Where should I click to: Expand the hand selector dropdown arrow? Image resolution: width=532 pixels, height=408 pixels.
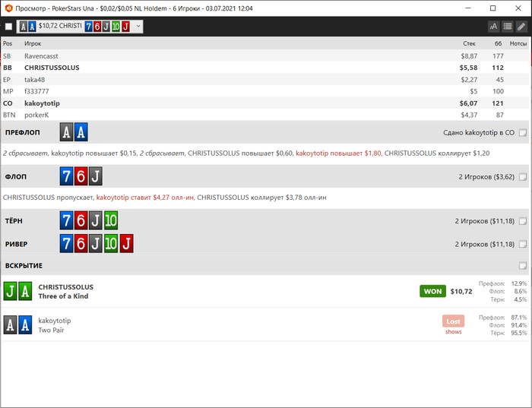pyautogui.click(x=138, y=27)
